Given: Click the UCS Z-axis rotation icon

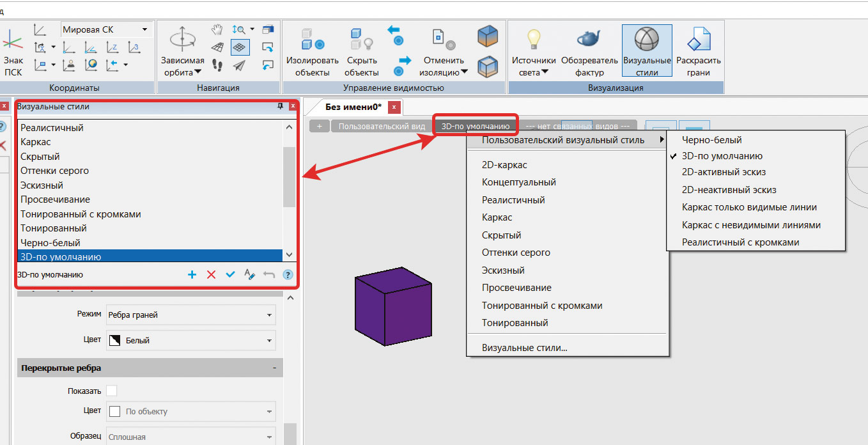Looking at the screenshot, I should (112, 47).
